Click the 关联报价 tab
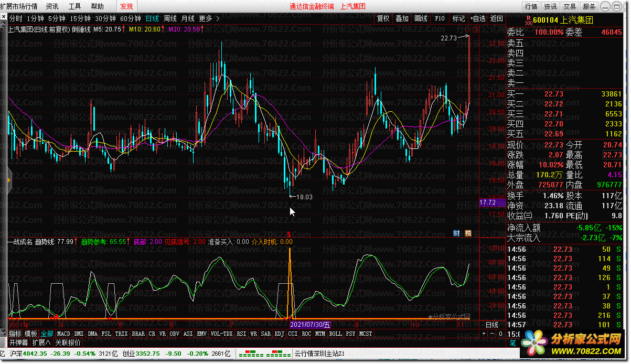631x364 pixels. point(68,343)
